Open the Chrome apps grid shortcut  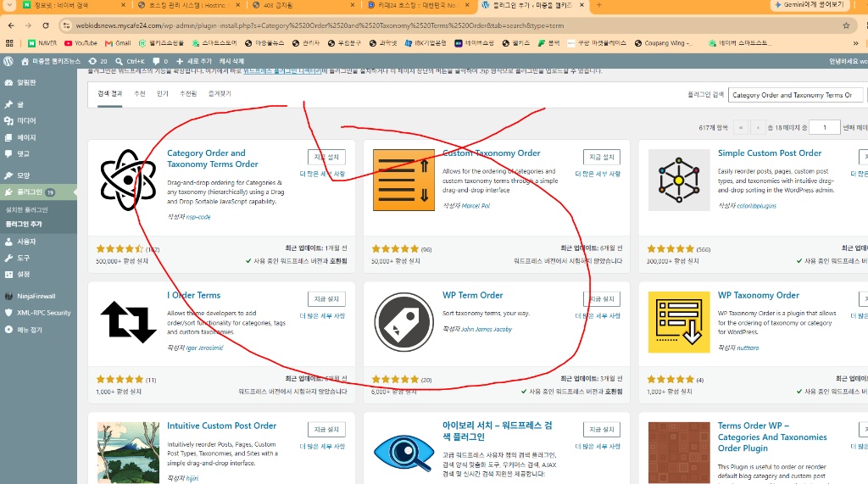[x=8, y=42]
